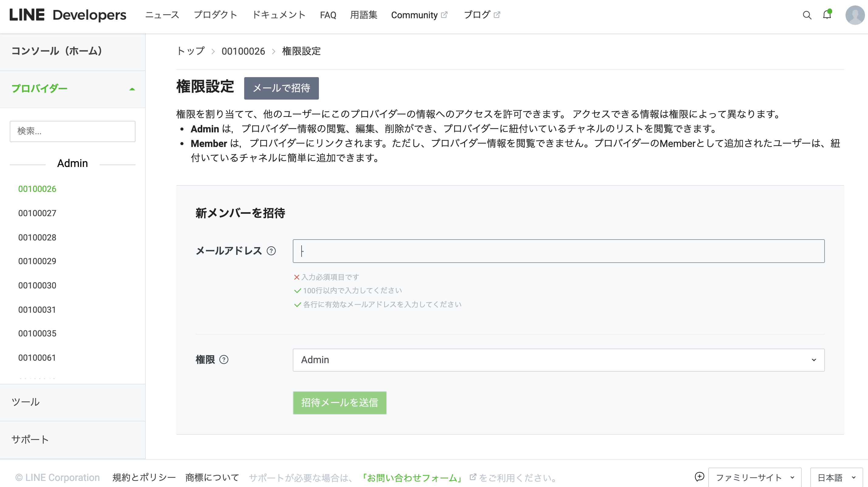Collapse the プロバイダー section
Image resolution: width=868 pixels, height=487 pixels.
[132, 89]
